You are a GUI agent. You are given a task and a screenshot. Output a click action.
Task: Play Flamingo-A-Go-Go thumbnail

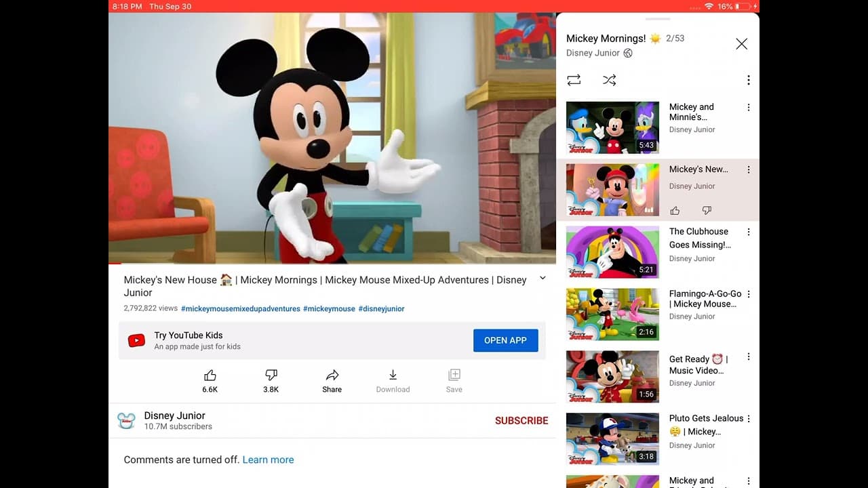[612, 314]
